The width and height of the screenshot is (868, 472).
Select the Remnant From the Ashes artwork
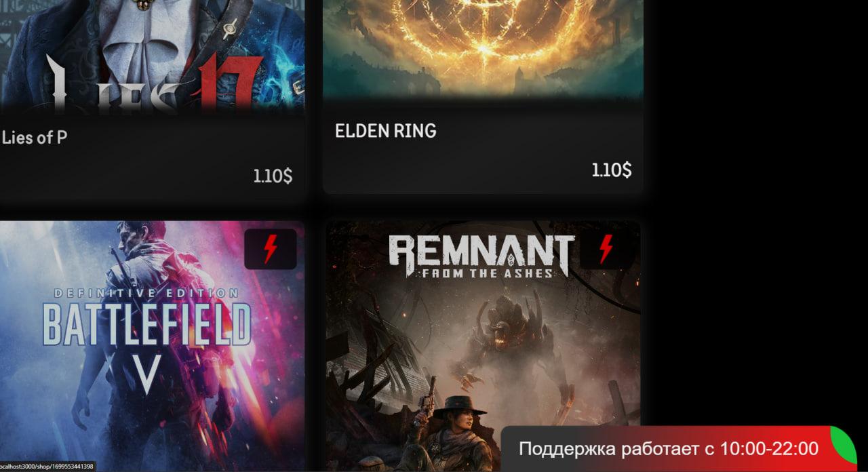point(483,346)
